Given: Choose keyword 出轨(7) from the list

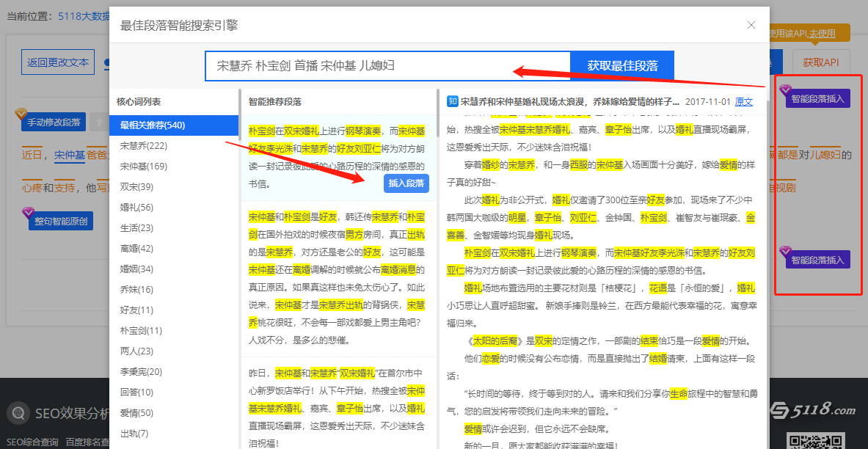Looking at the screenshot, I should [x=134, y=433].
